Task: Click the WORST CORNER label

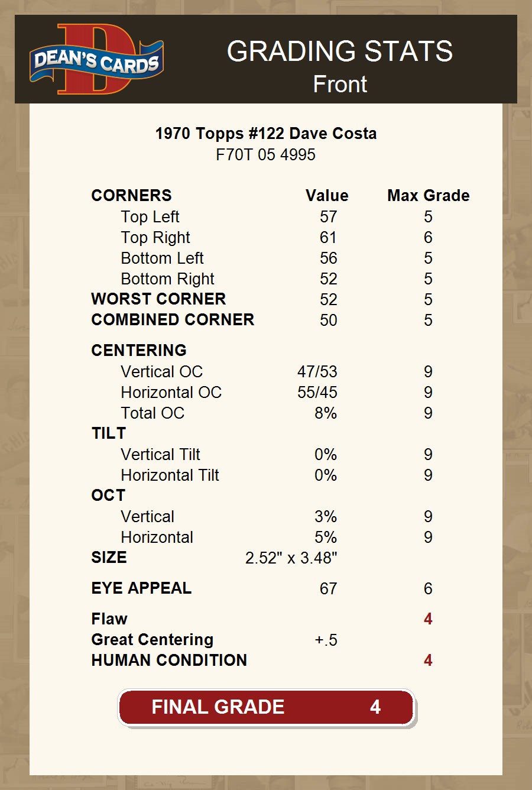Action: (x=158, y=299)
